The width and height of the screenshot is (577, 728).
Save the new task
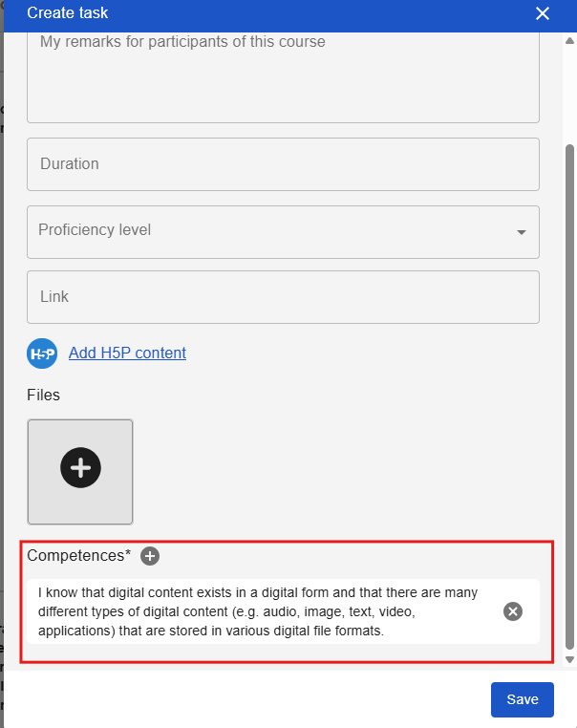click(522, 699)
